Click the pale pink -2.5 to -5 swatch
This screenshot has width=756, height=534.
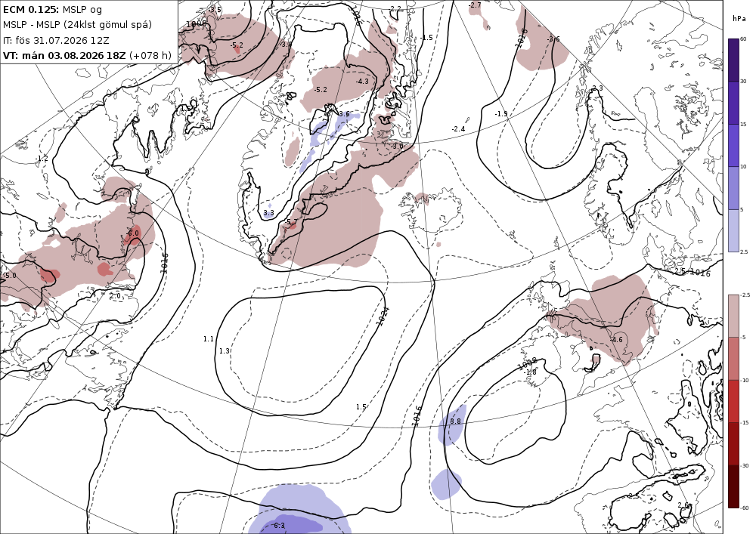pyautogui.click(x=733, y=316)
